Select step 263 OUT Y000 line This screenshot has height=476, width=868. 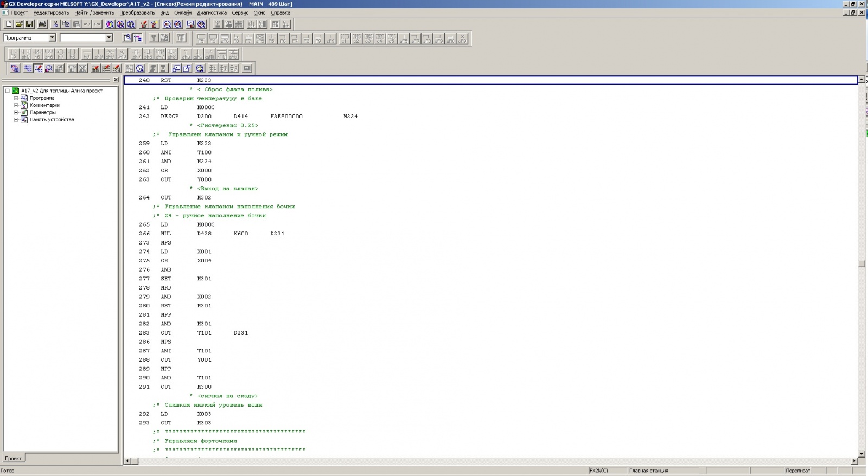(x=491, y=179)
